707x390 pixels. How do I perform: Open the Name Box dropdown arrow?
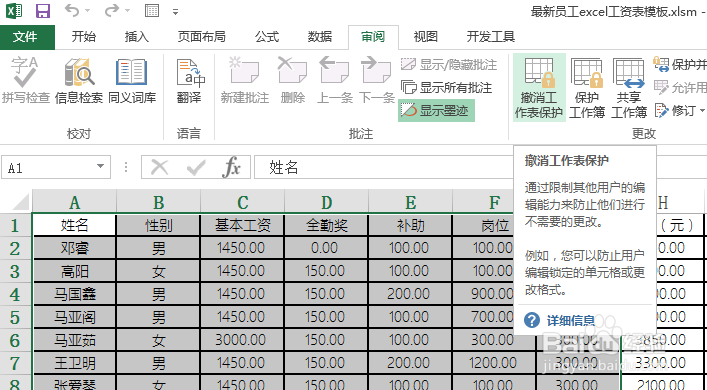point(101,166)
